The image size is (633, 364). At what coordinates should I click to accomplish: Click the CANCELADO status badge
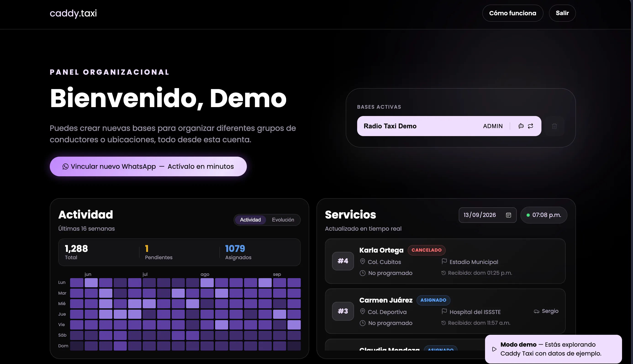point(427,250)
